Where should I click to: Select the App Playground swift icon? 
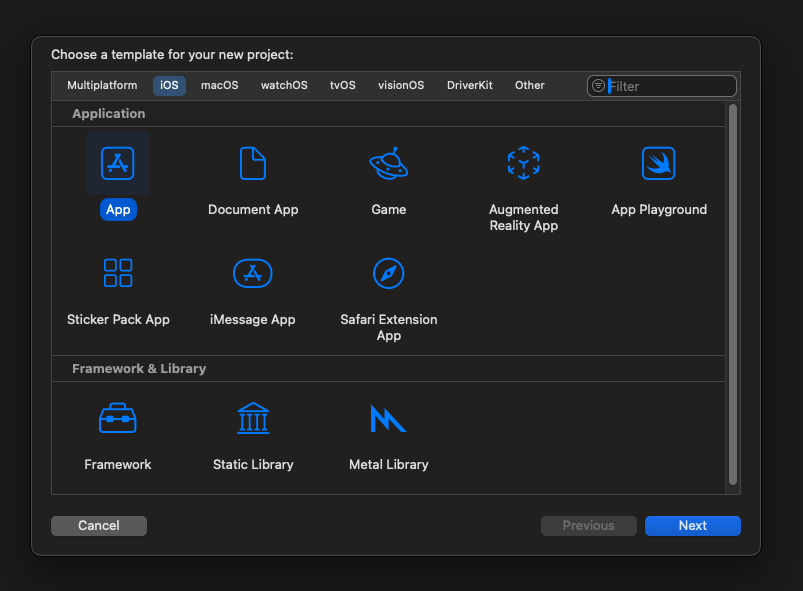click(x=658, y=163)
